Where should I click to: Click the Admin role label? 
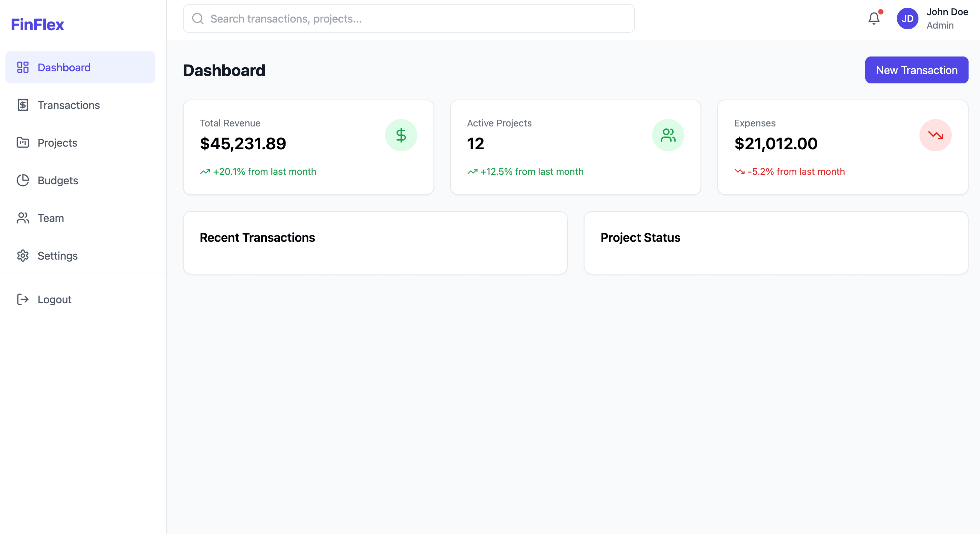coord(940,25)
